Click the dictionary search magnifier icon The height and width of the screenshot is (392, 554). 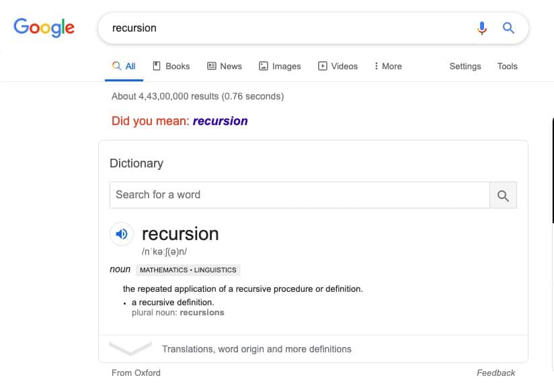tap(503, 194)
